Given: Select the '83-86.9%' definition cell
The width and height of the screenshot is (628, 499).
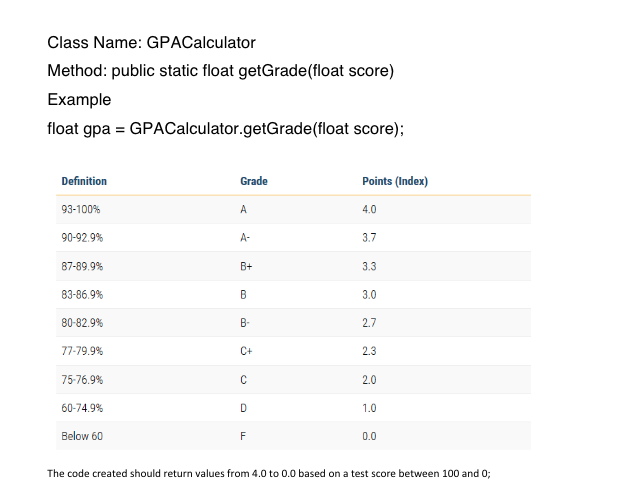Looking at the screenshot, I should [x=82, y=295].
